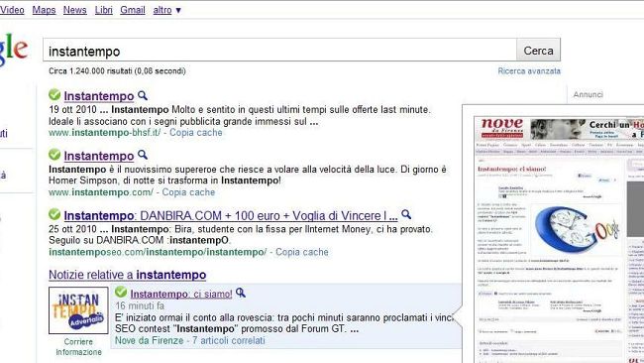Open the Maps tab
The image size is (644, 363).
(x=44, y=10)
